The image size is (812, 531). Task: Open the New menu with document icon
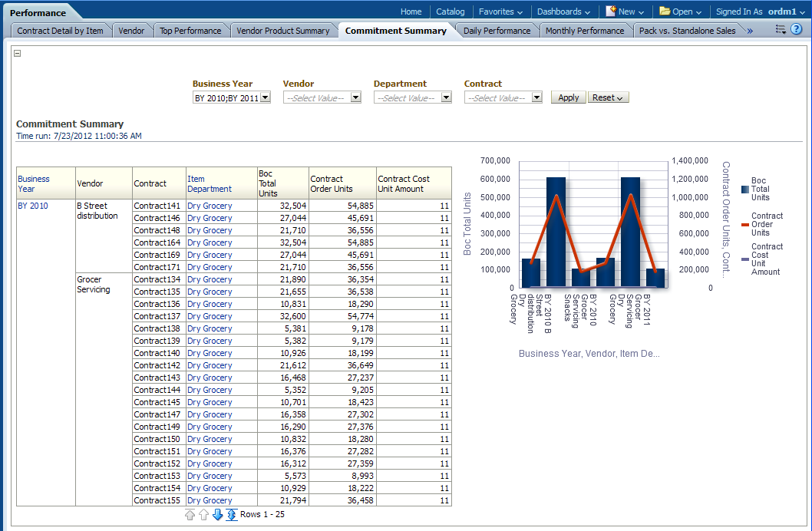point(626,12)
